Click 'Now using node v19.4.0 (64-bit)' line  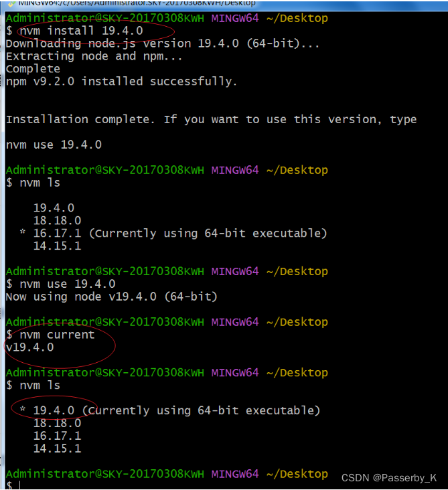pyautogui.click(x=112, y=297)
